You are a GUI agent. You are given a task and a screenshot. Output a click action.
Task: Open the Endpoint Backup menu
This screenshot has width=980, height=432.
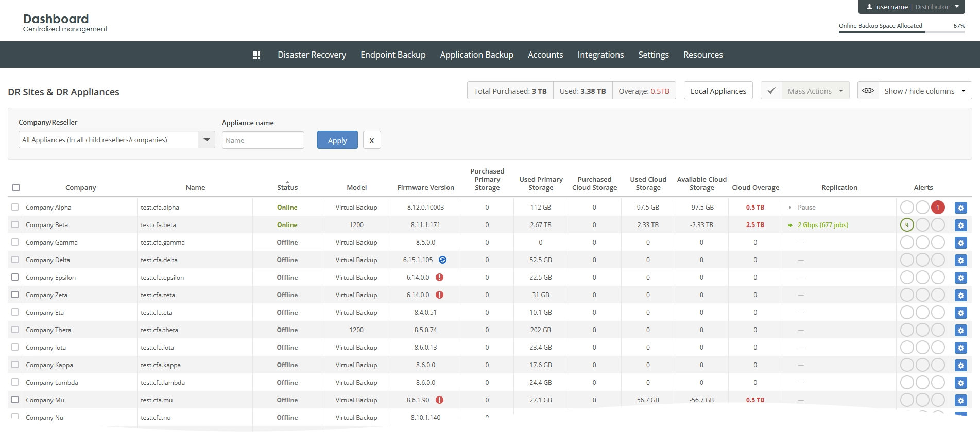(393, 55)
